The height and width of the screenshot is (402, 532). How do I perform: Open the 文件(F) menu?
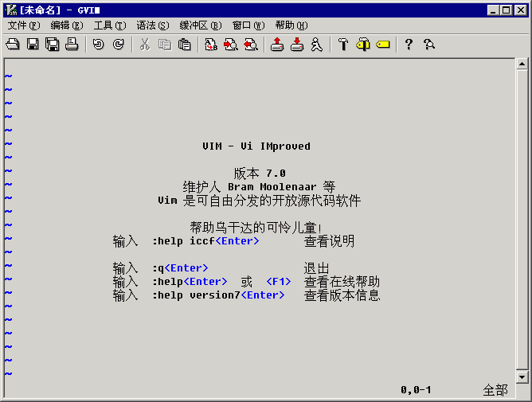24,25
